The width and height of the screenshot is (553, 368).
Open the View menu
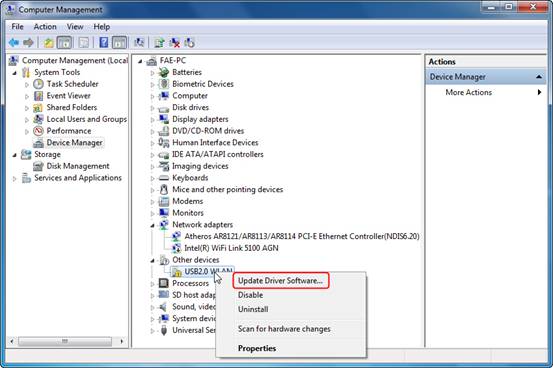click(x=75, y=27)
